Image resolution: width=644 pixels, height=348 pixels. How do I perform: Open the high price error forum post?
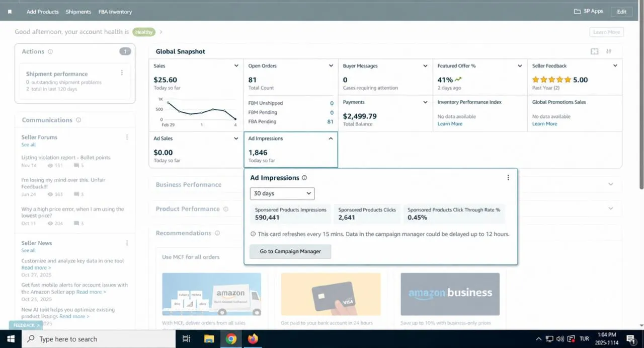click(x=72, y=213)
